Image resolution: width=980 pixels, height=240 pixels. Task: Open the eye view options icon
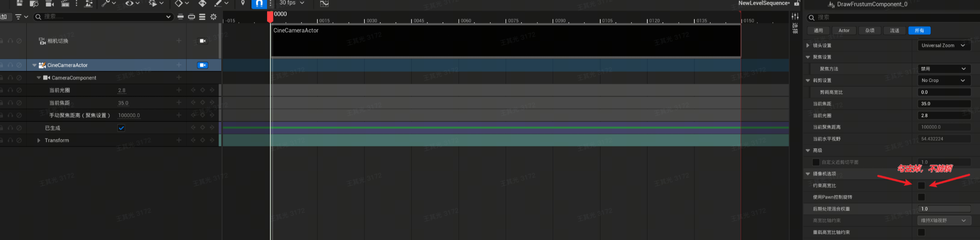(x=129, y=3)
